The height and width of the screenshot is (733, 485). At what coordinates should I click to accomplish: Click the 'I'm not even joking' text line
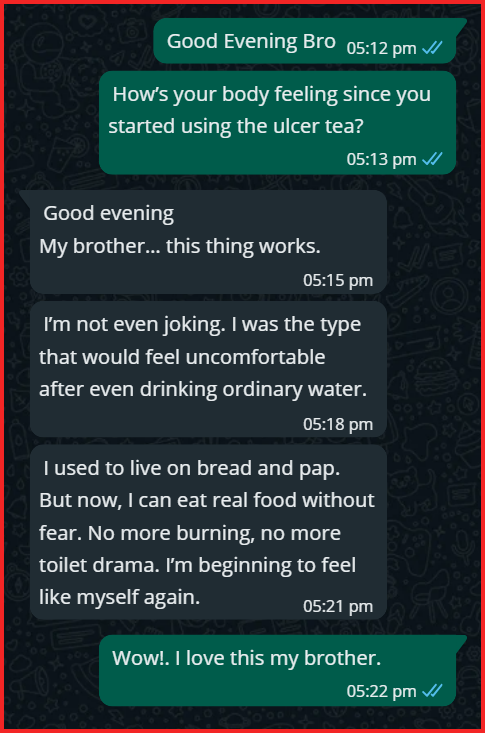click(202, 325)
